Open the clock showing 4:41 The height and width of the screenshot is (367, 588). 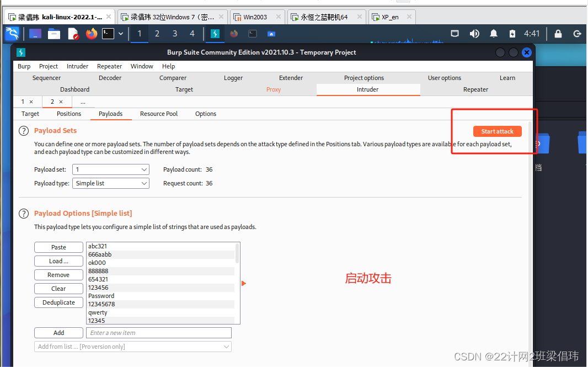click(x=531, y=34)
